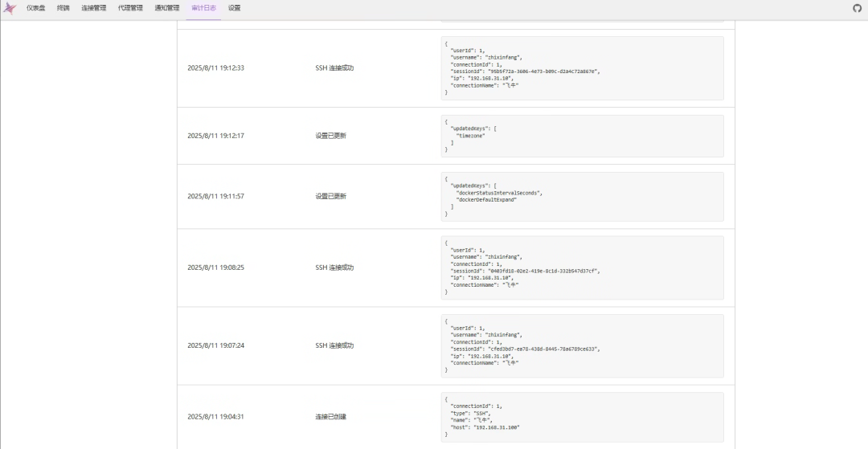Click the 19:12:33 SSH log details box
Screen dimensions: 868x449
(582, 68)
